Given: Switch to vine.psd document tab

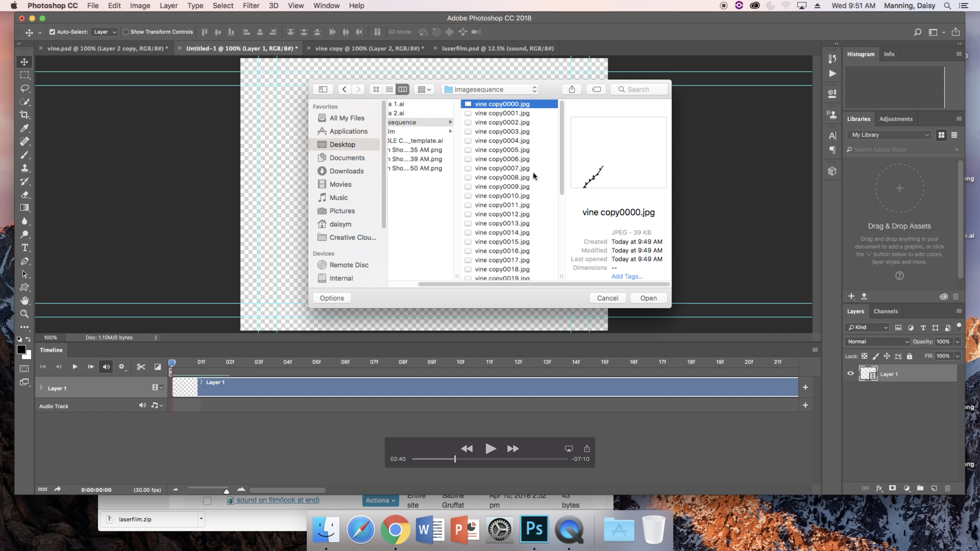Looking at the screenshot, I should (x=107, y=49).
